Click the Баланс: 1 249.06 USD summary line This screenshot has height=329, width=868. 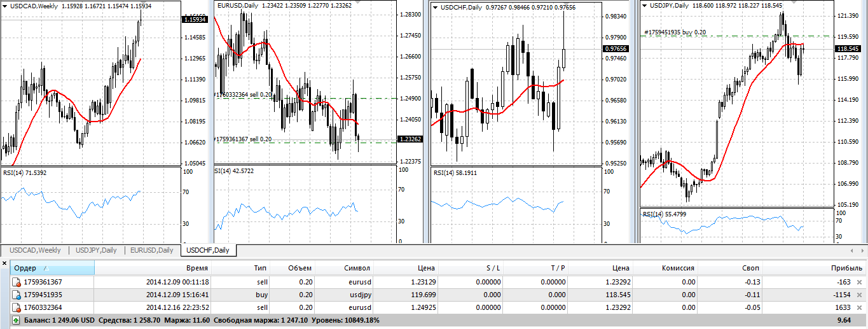tap(201, 320)
